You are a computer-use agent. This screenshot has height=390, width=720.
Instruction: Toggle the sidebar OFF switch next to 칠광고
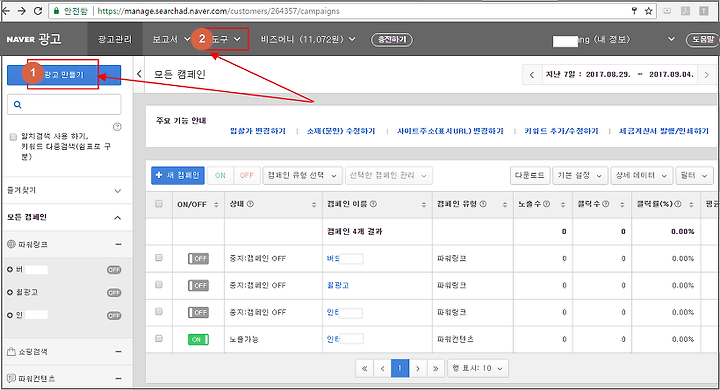(x=114, y=293)
